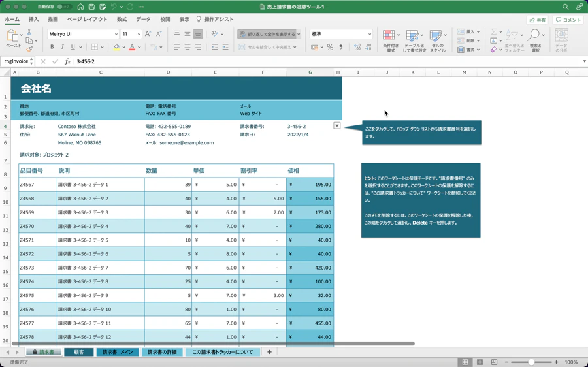
Task: Switch to Normal view in status bar
Action: pyautogui.click(x=465, y=362)
